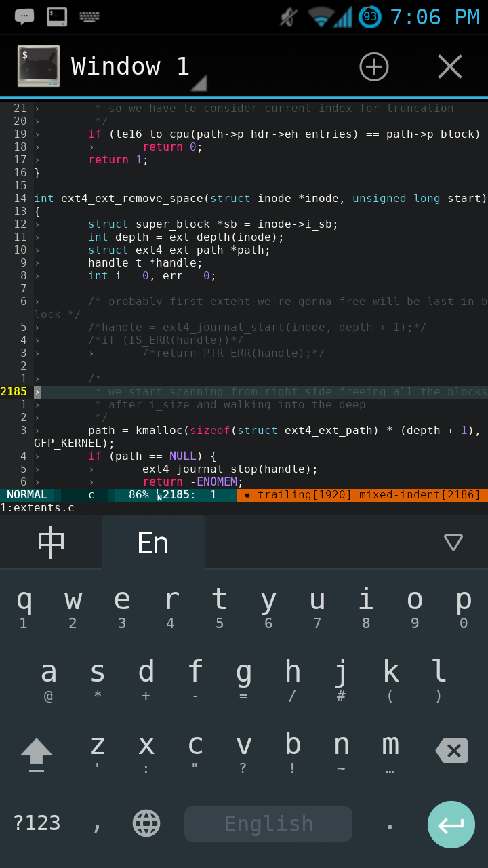Screen dimensions: 488x868
Task: Switch to ?123 symbols keyboard
Action: (37, 823)
